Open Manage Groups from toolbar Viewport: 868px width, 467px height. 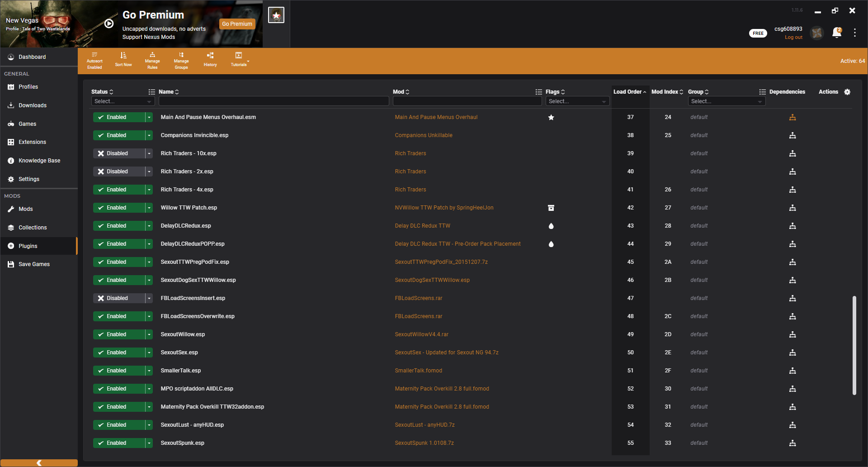click(181, 61)
